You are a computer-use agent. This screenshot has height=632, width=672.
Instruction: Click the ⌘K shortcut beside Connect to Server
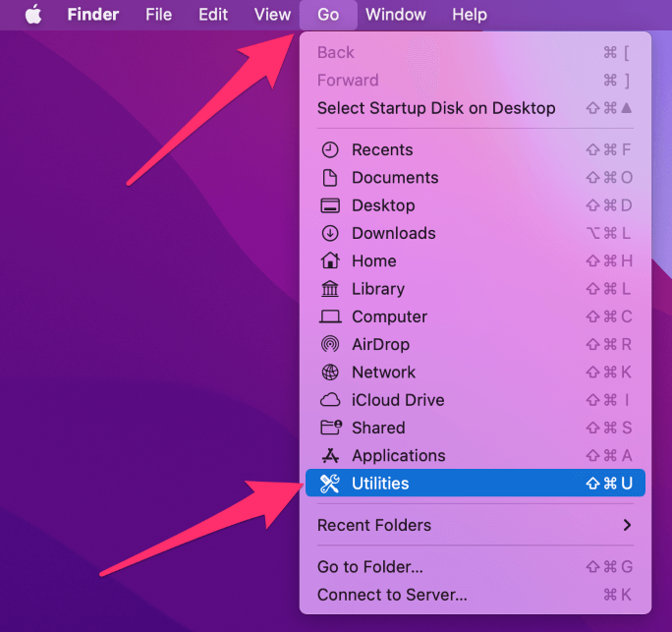(617, 595)
